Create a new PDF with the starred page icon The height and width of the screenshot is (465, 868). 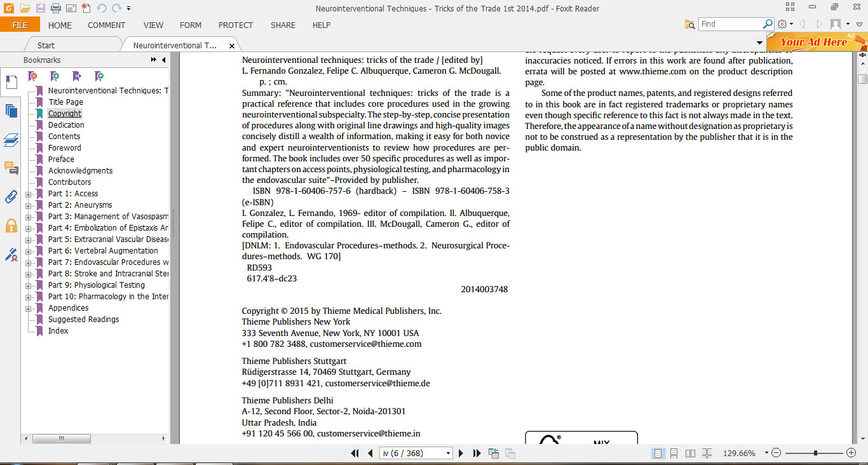click(x=86, y=8)
